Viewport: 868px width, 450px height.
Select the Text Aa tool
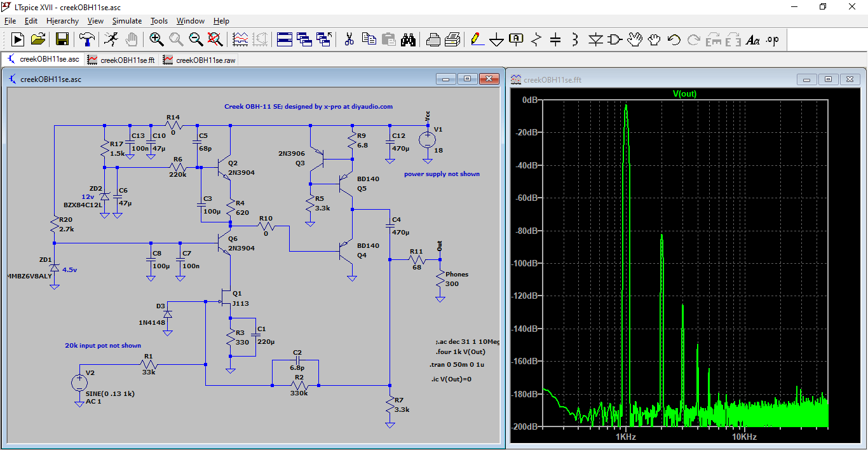(x=753, y=39)
